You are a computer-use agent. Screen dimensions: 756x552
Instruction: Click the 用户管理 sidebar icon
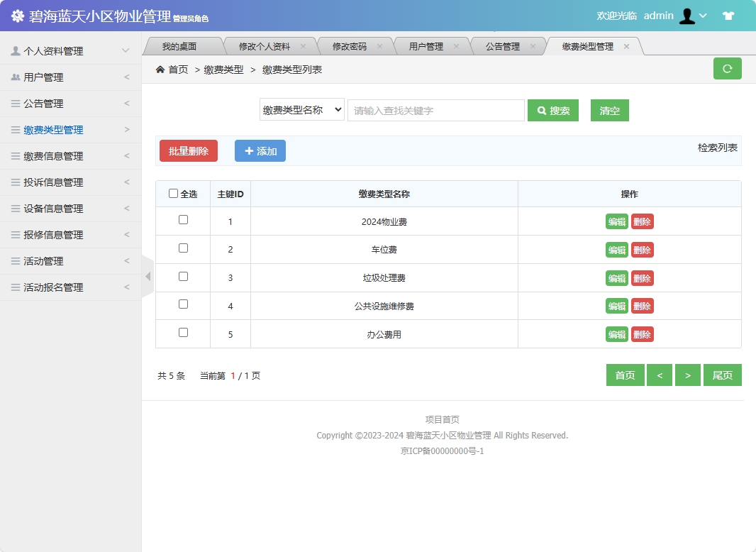coord(16,77)
